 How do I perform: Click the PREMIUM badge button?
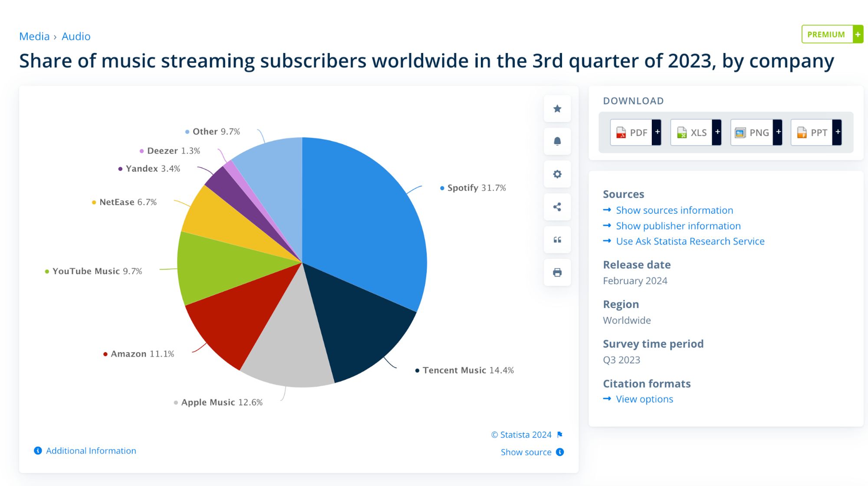click(x=832, y=34)
